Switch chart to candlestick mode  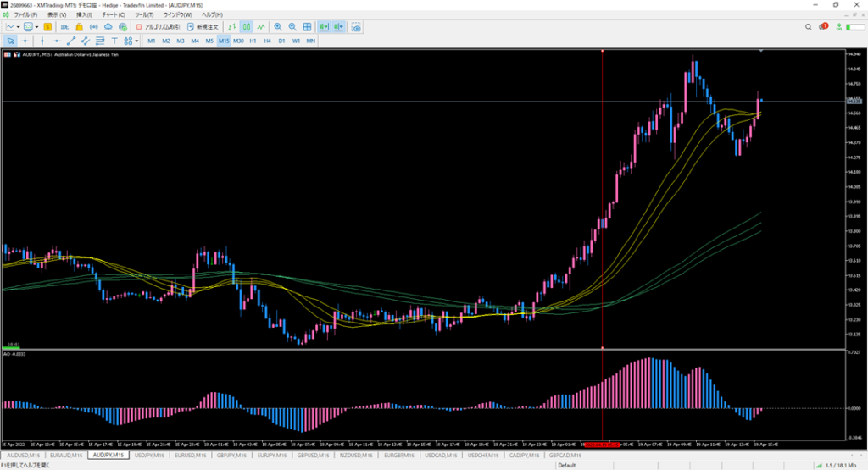coord(247,27)
